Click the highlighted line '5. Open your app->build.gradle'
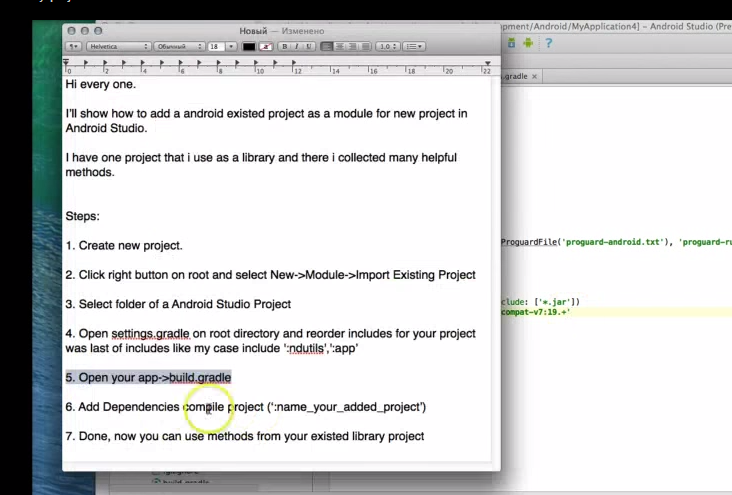 tap(148, 377)
